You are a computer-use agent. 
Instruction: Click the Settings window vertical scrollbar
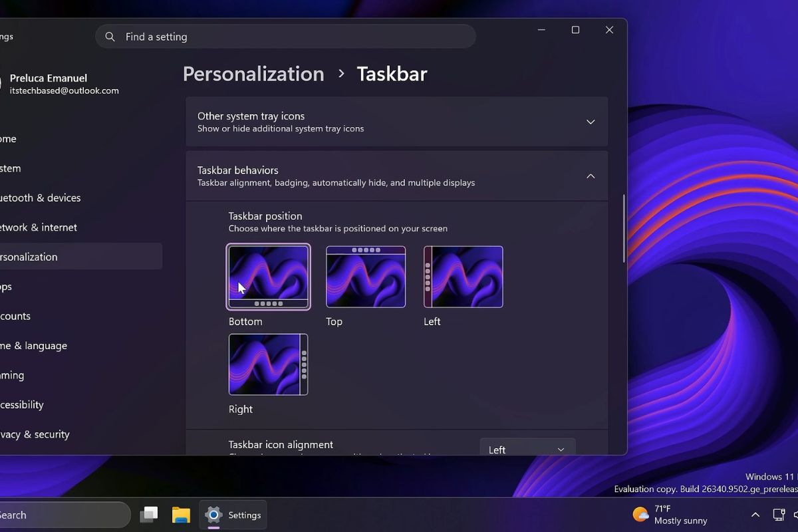623,228
